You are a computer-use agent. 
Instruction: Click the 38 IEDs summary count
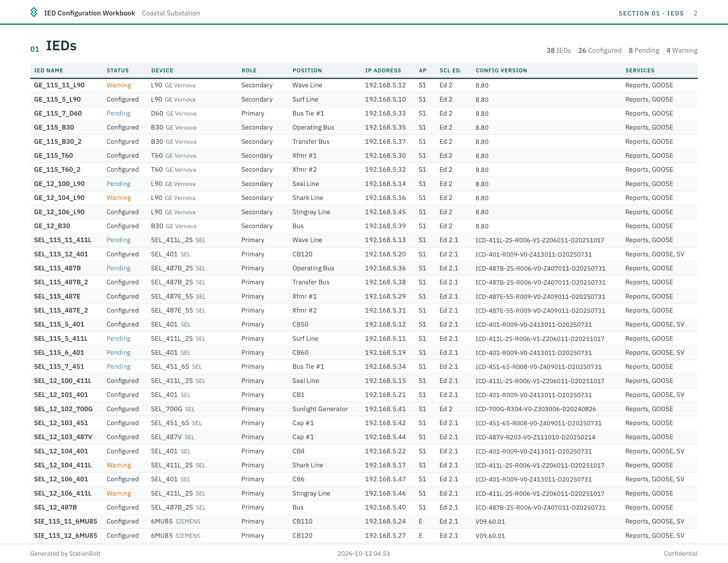coord(559,50)
